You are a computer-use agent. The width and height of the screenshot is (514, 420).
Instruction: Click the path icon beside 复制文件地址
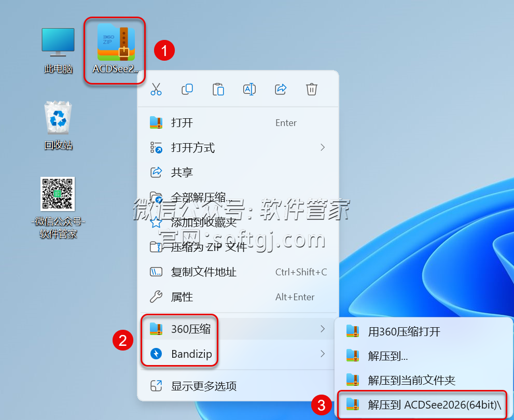(x=156, y=272)
